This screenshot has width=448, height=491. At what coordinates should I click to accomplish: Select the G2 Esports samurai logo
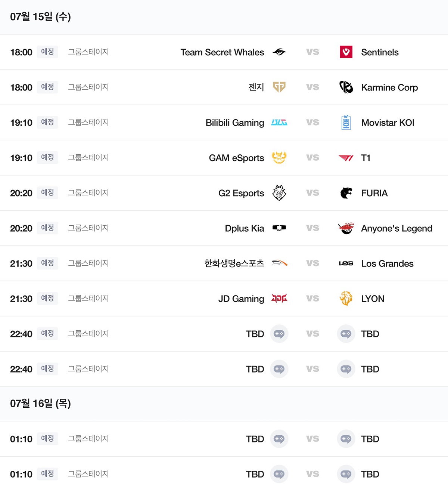279,193
